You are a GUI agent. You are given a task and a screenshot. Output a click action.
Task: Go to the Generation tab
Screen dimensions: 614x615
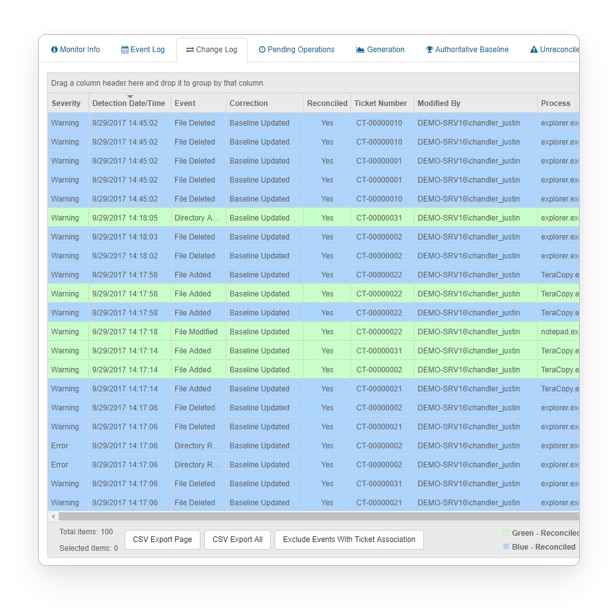pyautogui.click(x=380, y=50)
